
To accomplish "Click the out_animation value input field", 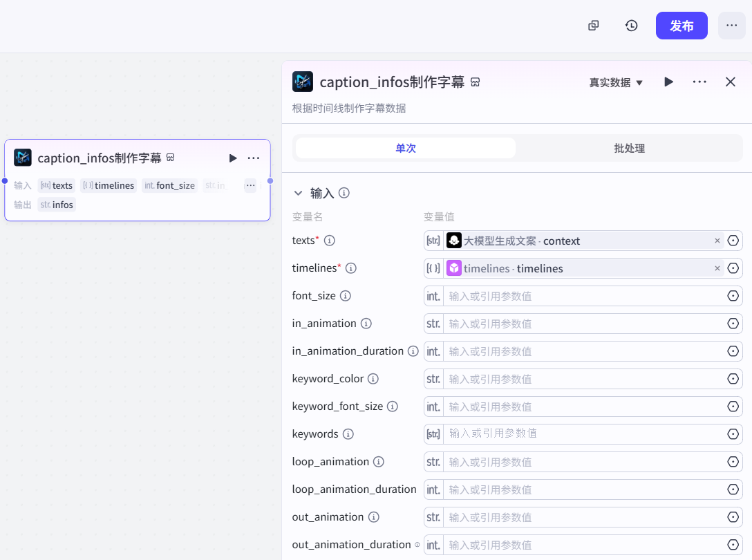I will [584, 517].
